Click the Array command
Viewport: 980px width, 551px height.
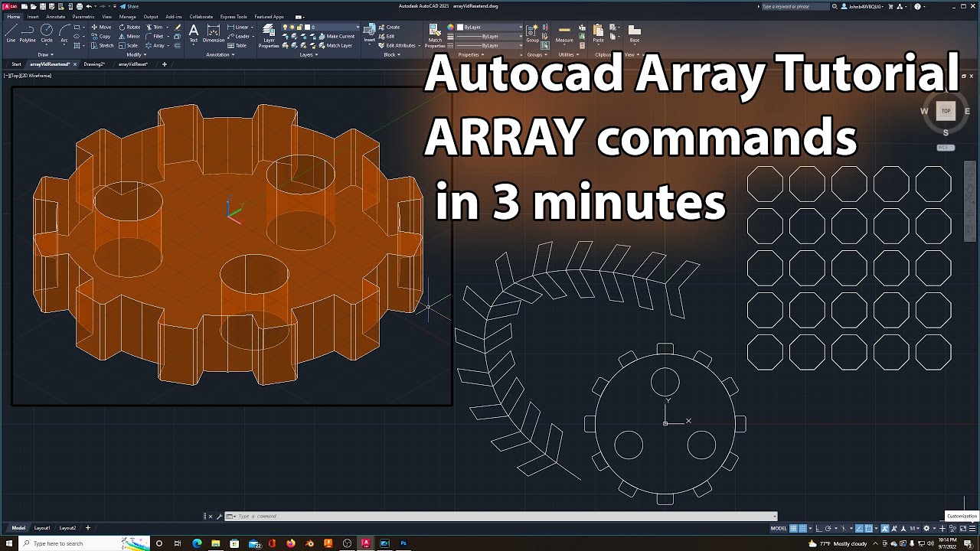click(x=155, y=45)
